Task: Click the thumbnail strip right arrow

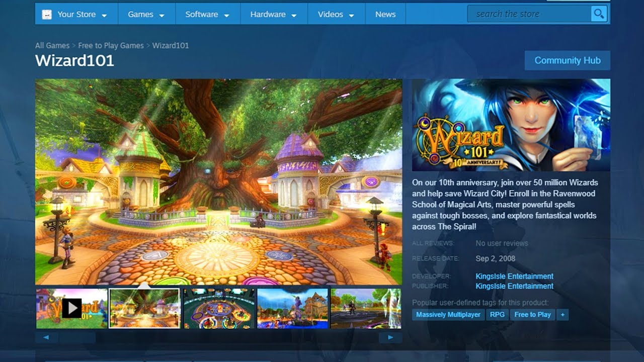Action: tap(390, 337)
